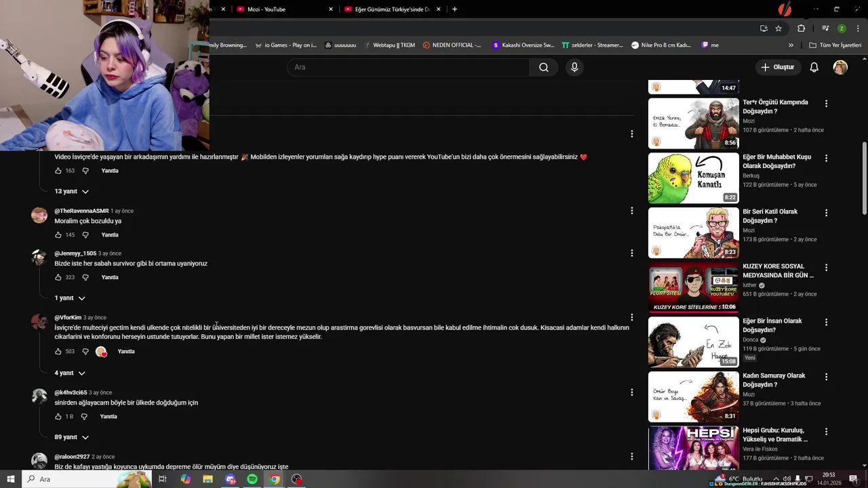Open the Tüm Yer İşaretleri bookmarks folder
The height and width of the screenshot is (488, 868).
pyautogui.click(x=835, y=45)
